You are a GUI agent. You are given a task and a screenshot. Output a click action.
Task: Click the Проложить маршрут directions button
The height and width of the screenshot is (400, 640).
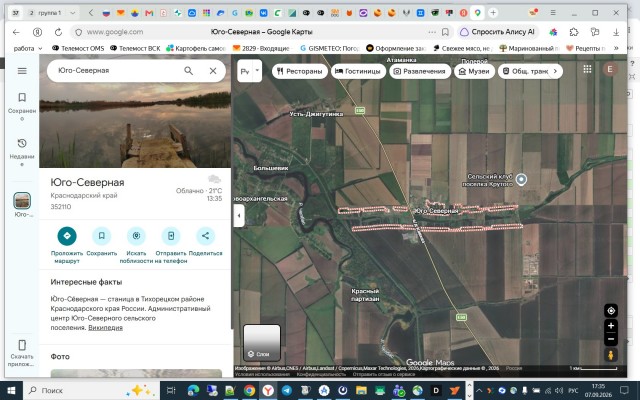click(x=67, y=236)
